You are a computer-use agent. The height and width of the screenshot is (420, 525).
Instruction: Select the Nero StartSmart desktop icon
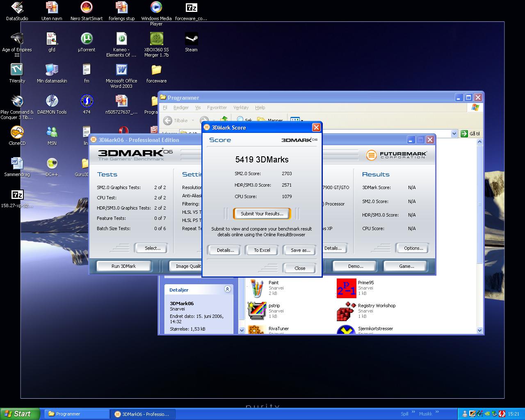point(87,11)
